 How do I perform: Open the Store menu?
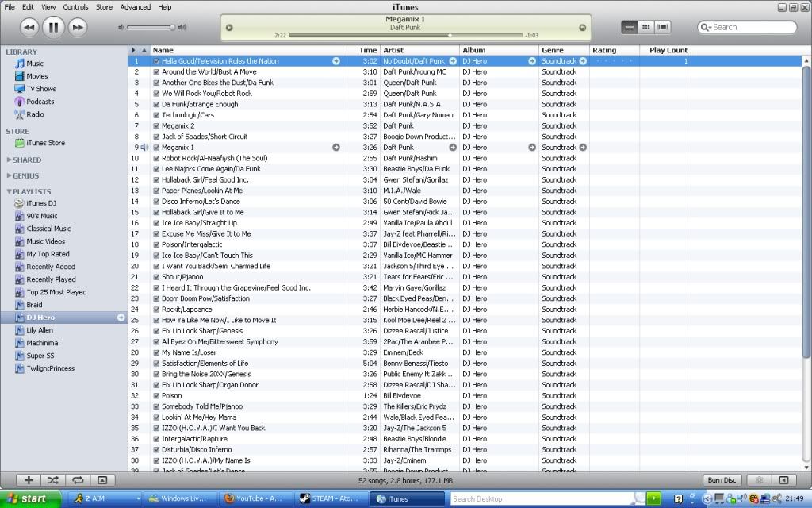[x=104, y=6]
